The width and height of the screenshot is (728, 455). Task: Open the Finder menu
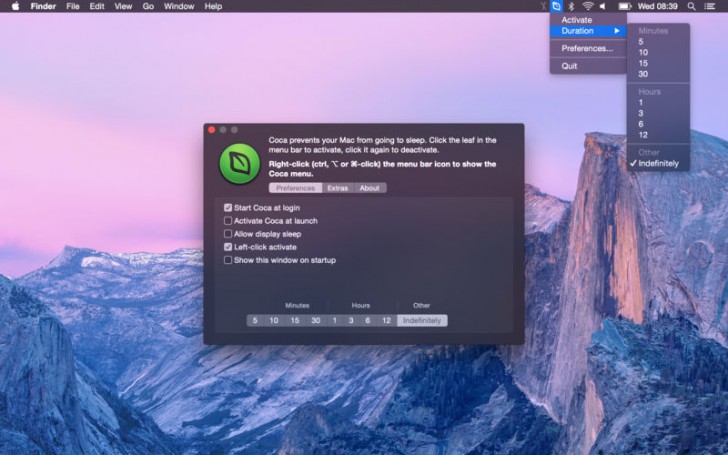pyautogui.click(x=43, y=6)
